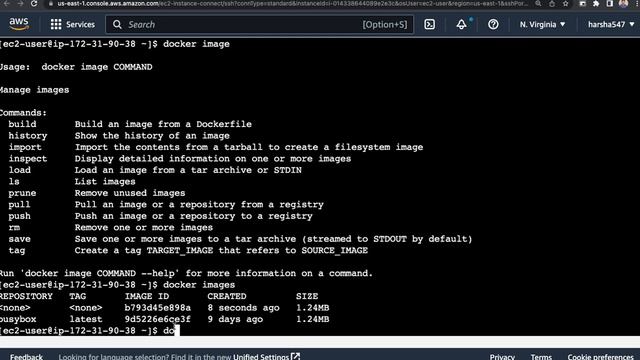This screenshot has height=360, width=640.
Task: Open the harsha547 account dropdown
Action: pyautogui.click(x=611, y=24)
